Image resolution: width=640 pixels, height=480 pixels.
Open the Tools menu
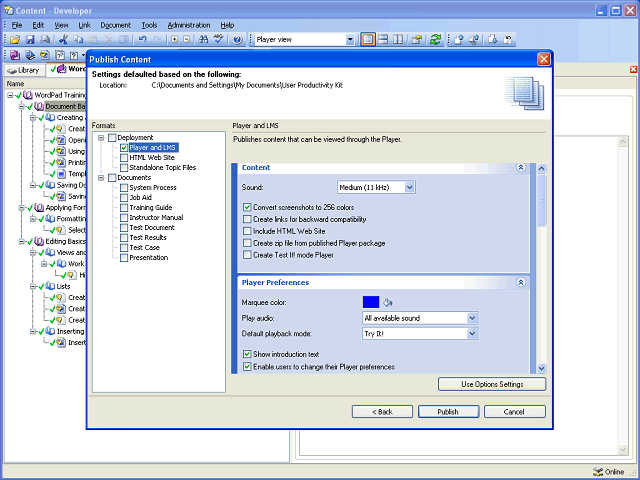tap(149, 25)
